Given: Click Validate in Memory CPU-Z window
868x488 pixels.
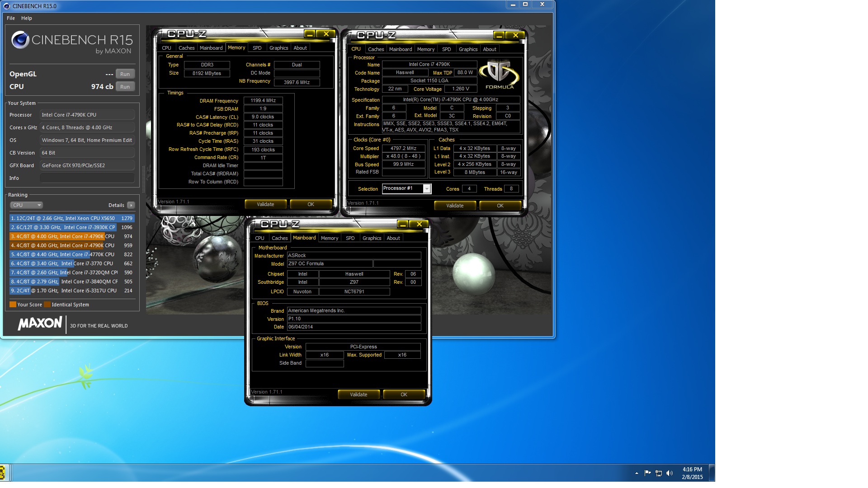Looking at the screenshot, I should point(265,204).
